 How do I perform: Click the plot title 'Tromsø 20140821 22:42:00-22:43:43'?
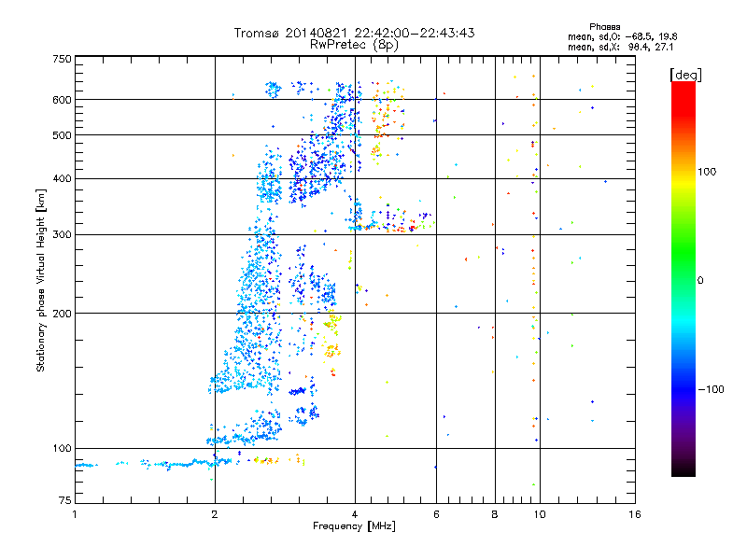pos(354,33)
